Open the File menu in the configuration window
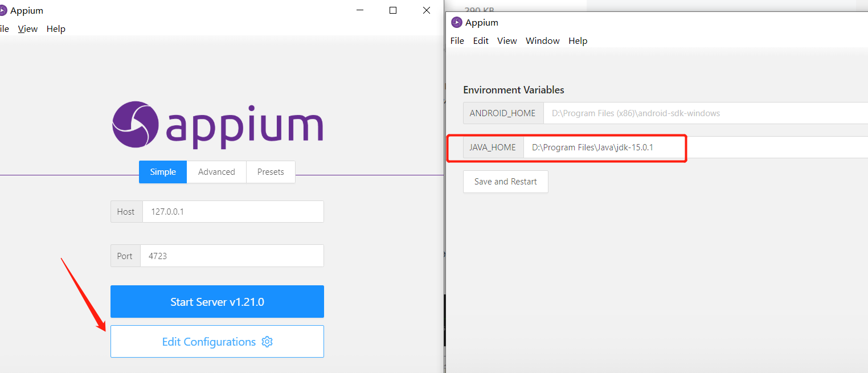 point(457,40)
